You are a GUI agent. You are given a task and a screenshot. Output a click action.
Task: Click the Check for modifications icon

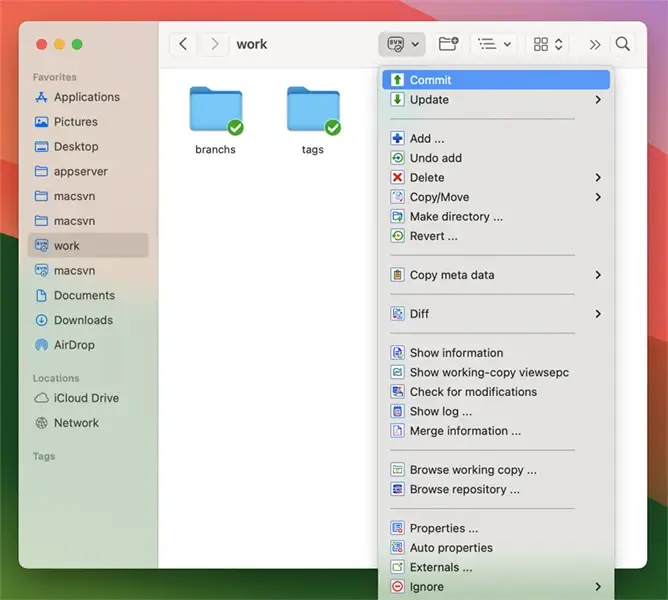[397, 392]
